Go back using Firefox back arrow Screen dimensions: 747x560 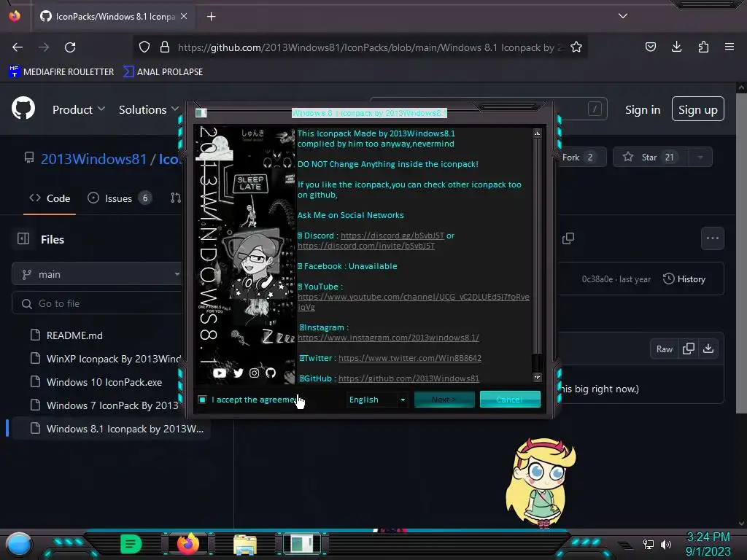tap(18, 47)
